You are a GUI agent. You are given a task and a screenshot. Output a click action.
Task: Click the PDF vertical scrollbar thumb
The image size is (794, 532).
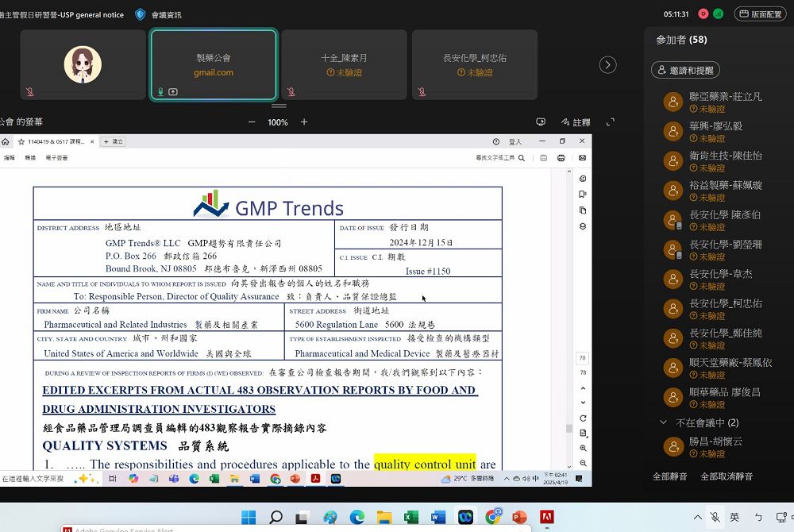click(569, 428)
